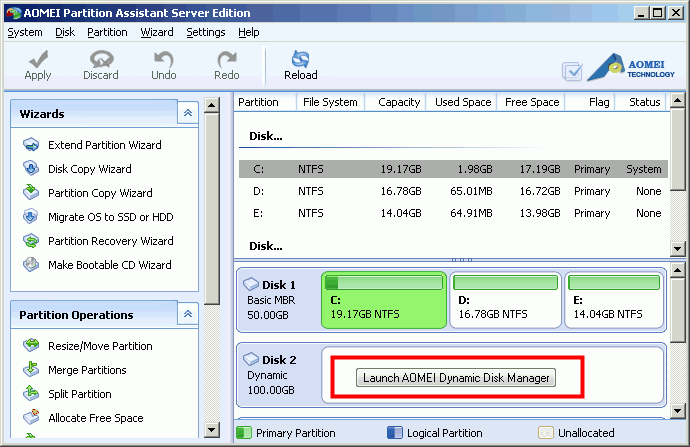690x447 pixels.
Task: Select the D: 16.78GB NTFS partition block
Action: pyautogui.click(x=505, y=300)
